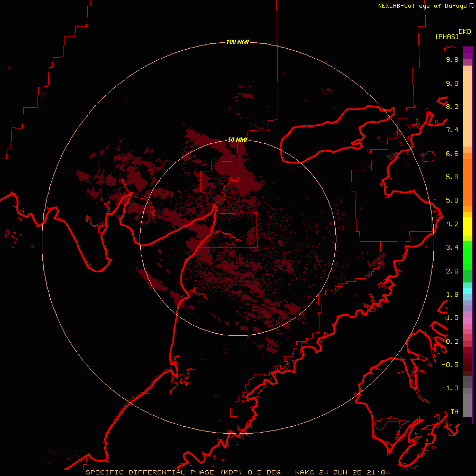The image size is (476, 476).
Task: Click the KAKC station identifier in caption
Action: tap(306, 472)
